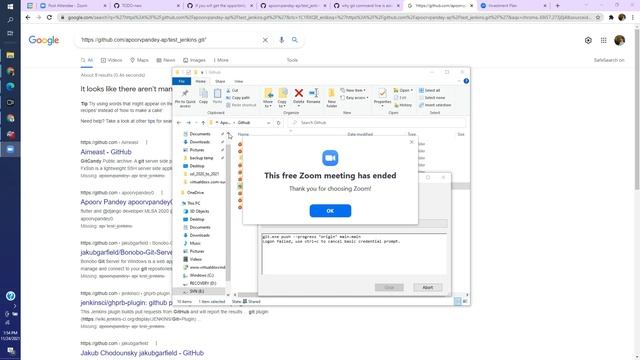Open Google settings gear icon

pyautogui.click(x=588, y=40)
